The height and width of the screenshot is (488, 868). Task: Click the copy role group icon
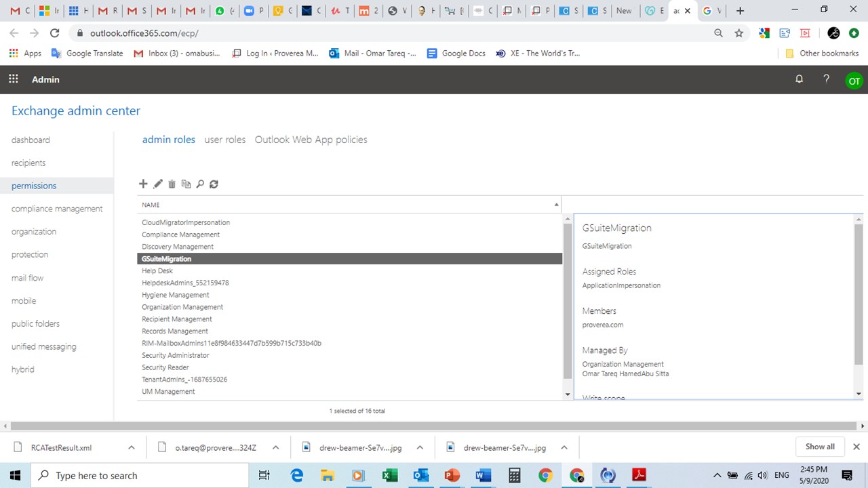pyautogui.click(x=186, y=184)
